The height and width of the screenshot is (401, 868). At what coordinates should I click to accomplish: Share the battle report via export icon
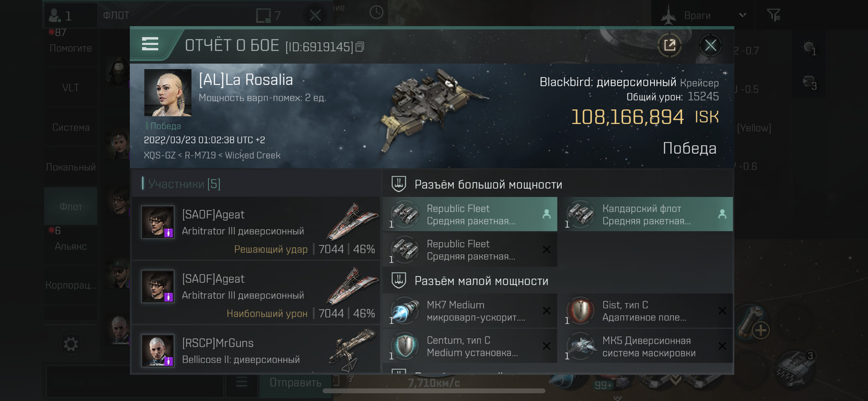(669, 45)
